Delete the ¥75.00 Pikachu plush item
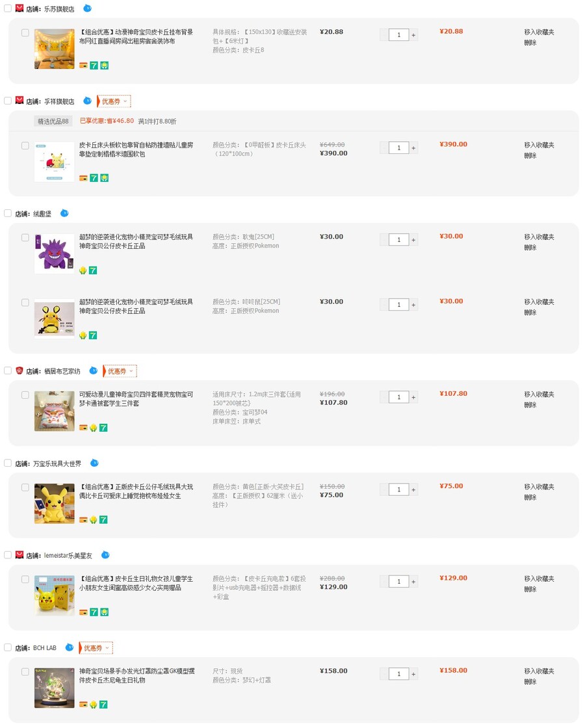 point(530,497)
